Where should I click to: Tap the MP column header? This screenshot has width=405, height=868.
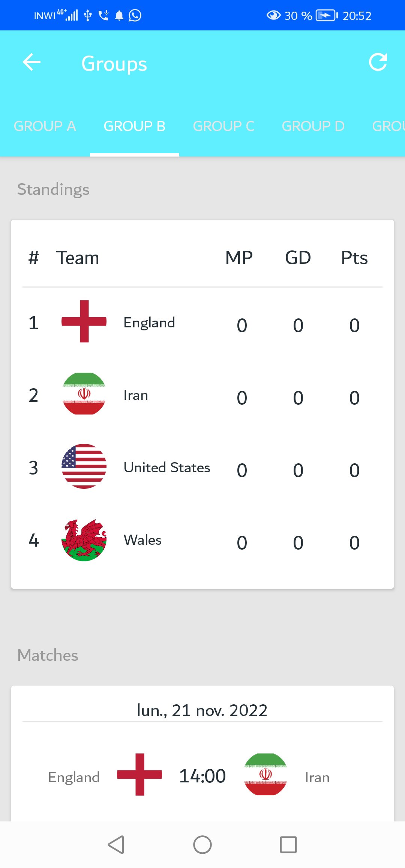click(239, 258)
